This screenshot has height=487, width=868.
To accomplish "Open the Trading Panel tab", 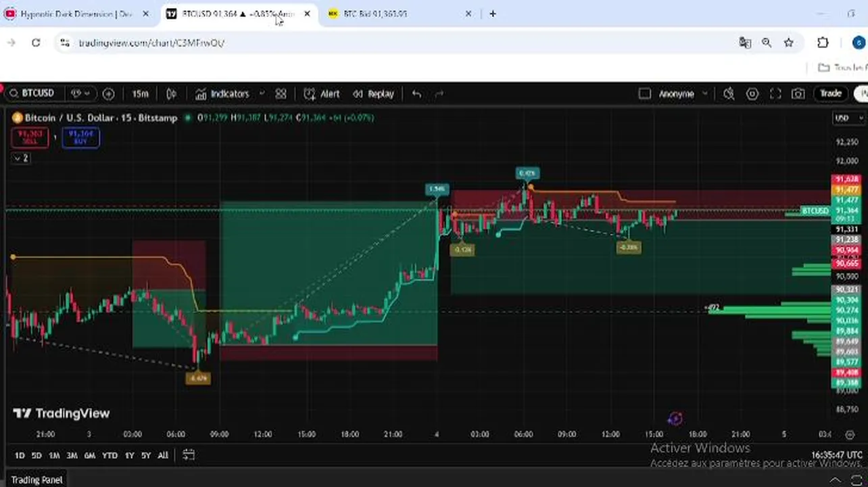I will [x=37, y=480].
